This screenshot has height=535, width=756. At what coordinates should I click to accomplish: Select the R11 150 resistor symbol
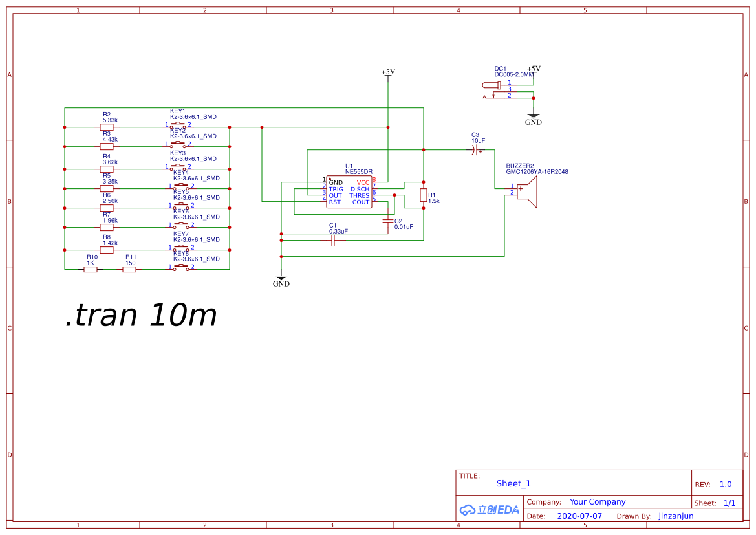pyautogui.click(x=129, y=269)
